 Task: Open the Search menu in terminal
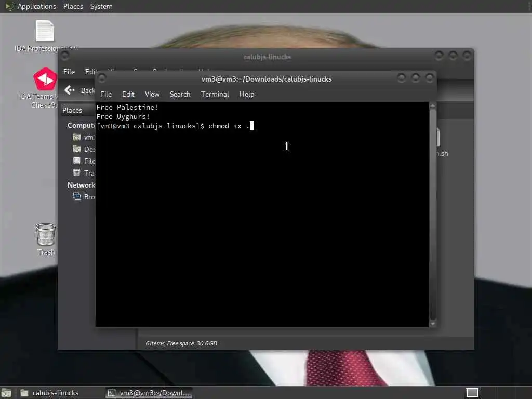(x=180, y=94)
